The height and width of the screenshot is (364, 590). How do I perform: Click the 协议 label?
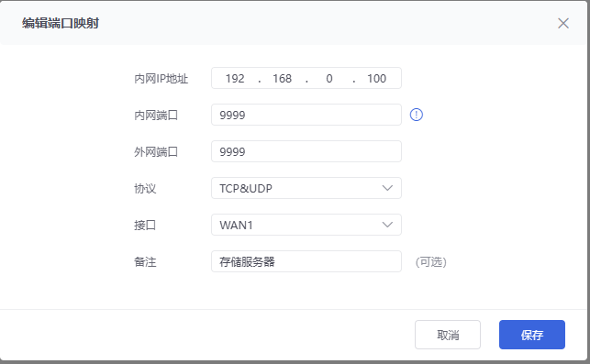145,188
